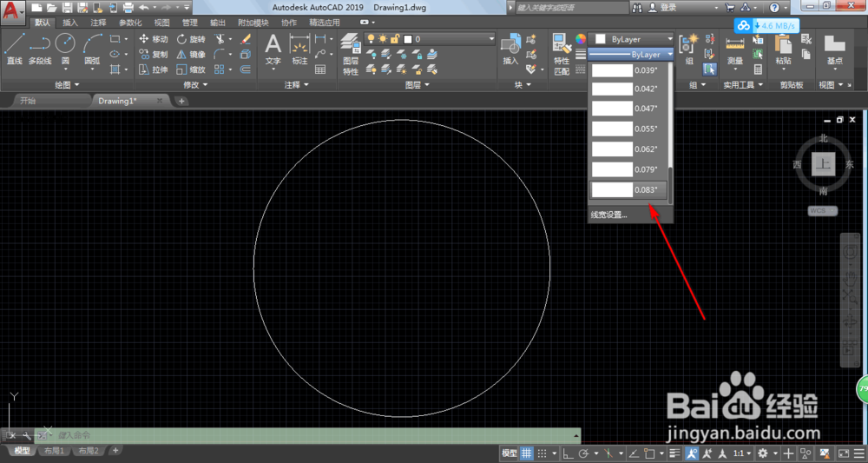Switch to the 布局1 layout tab

pos(55,451)
